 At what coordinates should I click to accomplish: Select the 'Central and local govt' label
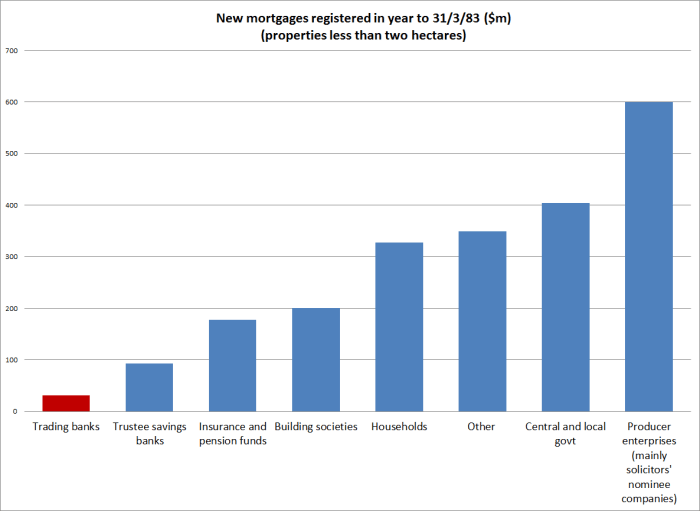(565, 433)
